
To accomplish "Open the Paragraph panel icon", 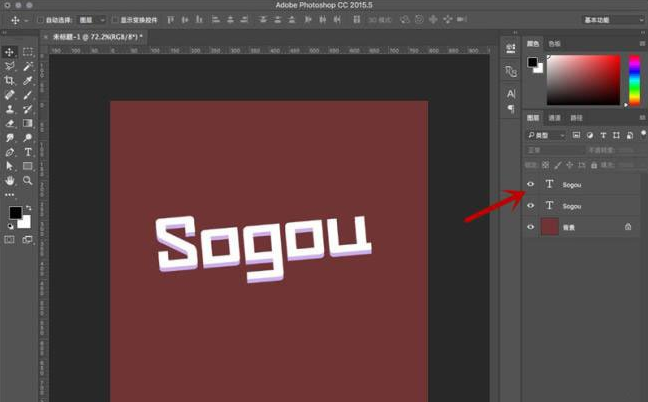I will pyautogui.click(x=511, y=109).
